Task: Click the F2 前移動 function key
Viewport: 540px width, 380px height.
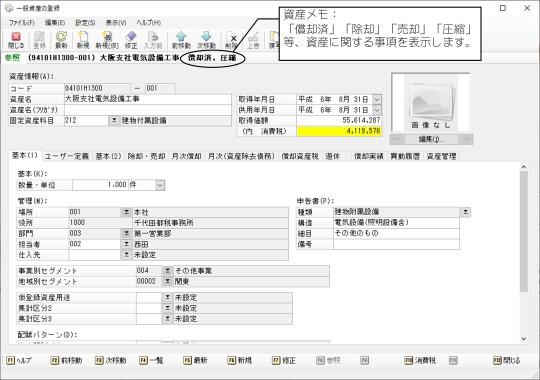Action: [66, 360]
